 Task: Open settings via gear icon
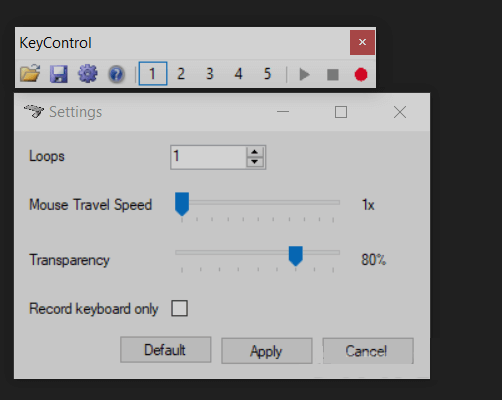click(88, 74)
